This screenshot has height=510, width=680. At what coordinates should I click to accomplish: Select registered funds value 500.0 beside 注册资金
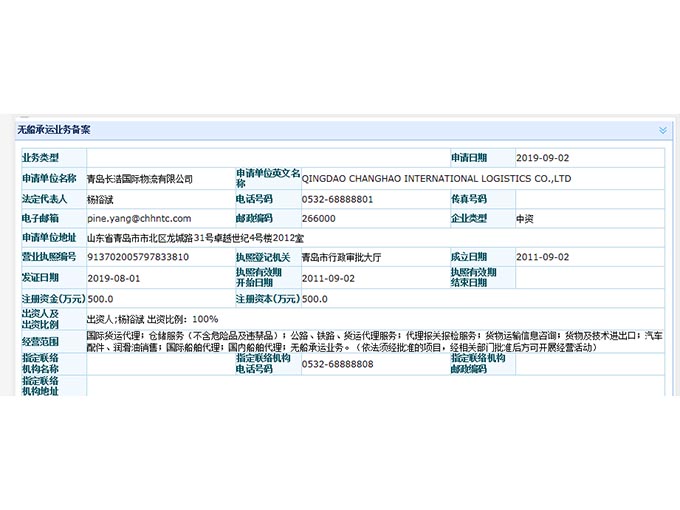pyautogui.click(x=100, y=299)
